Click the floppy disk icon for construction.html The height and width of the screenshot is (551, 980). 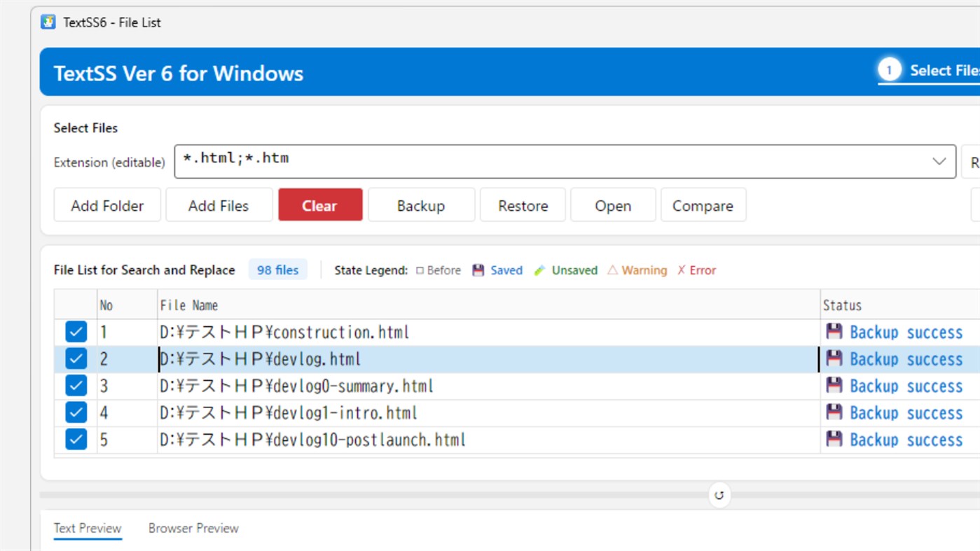pyautogui.click(x=834, y=331)
